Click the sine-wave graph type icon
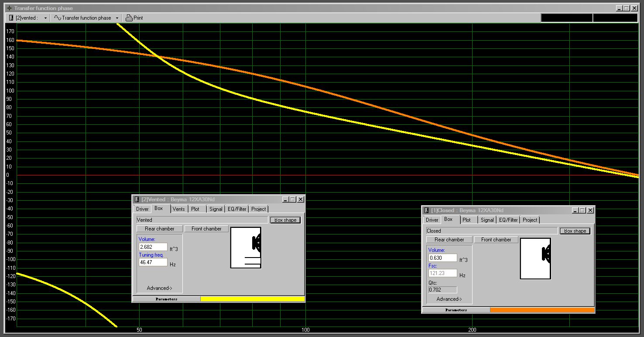This screenshot has height=337, width=644. 58,18
